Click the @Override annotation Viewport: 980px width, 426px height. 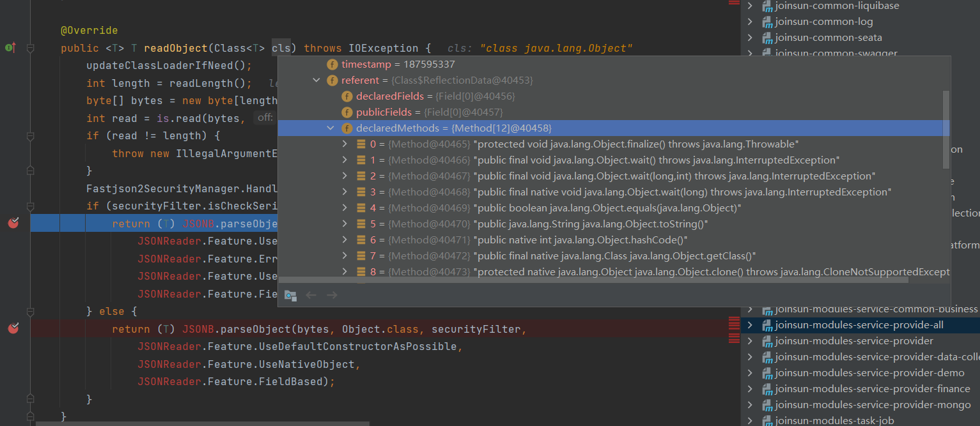[x=89, y=31]
